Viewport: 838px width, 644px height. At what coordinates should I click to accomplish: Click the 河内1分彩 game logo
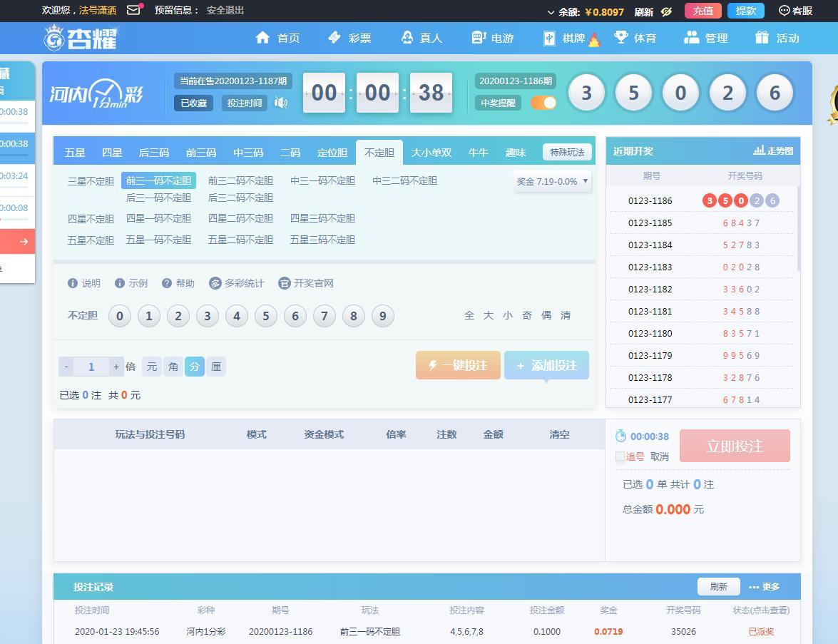[96, 93]
